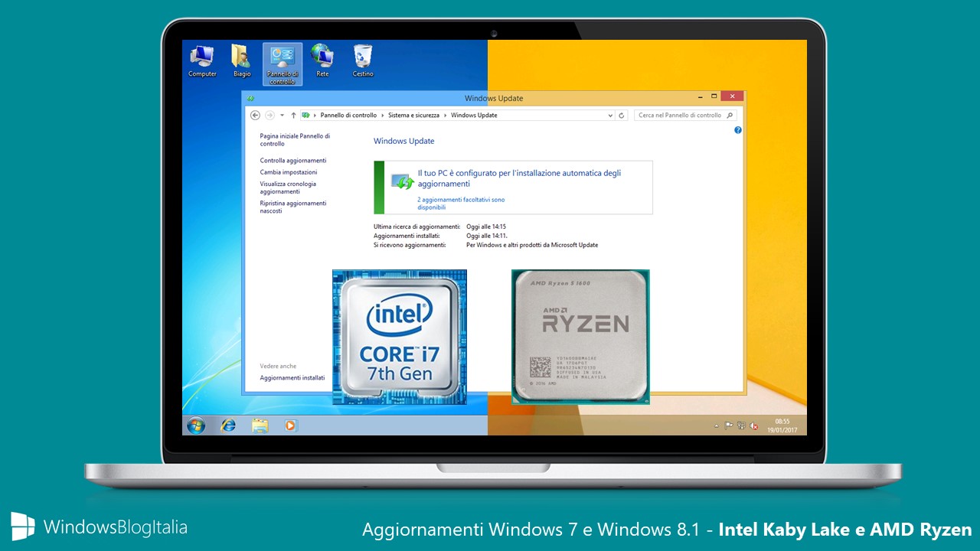The width and height of the screenshot is (980, 551).
Task: Show hidden tray icons arrow
Action: click(717, 425)
